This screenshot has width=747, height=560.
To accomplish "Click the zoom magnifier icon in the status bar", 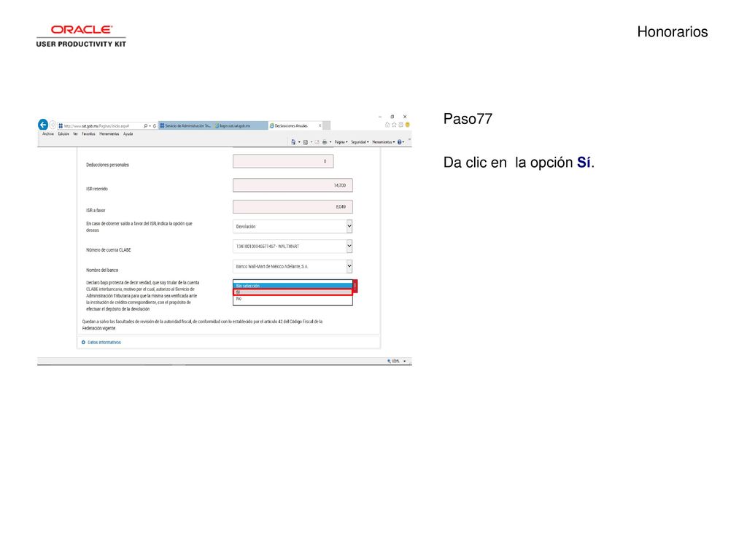I will click(x=389, y=362).
